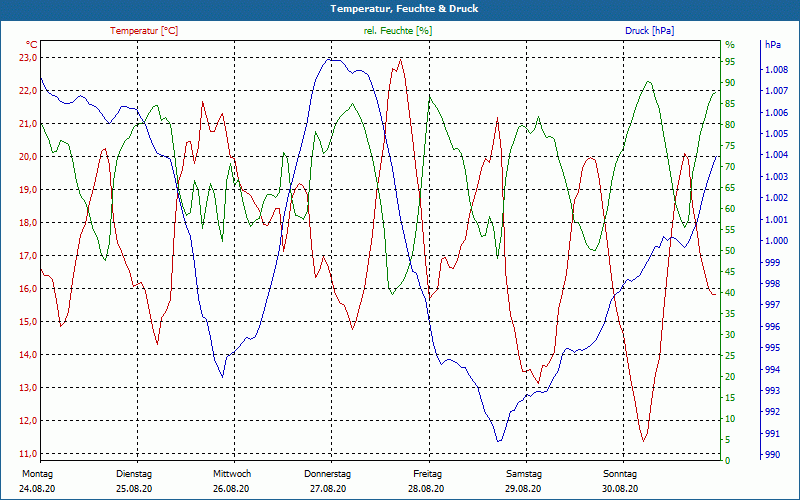Click the date '25.08.20'

pyautogui.click(x=134, y=489)
